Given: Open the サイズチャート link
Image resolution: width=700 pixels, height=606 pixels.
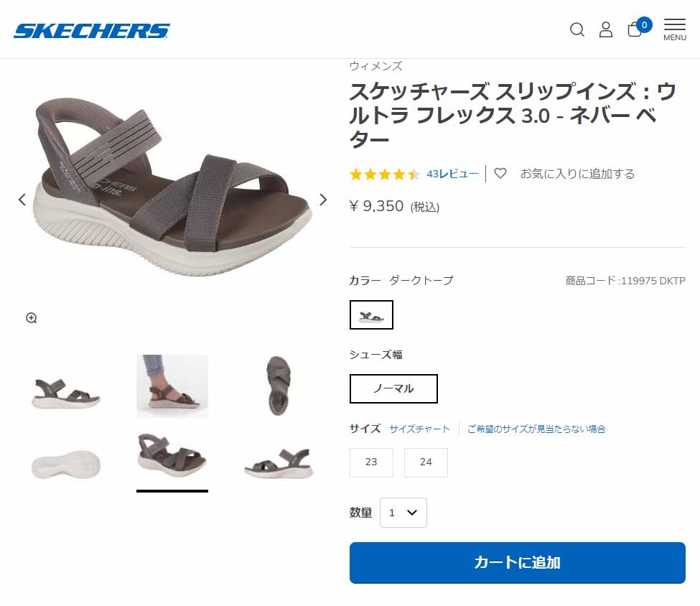Looking at the screenshot, I should pos(419,429).
